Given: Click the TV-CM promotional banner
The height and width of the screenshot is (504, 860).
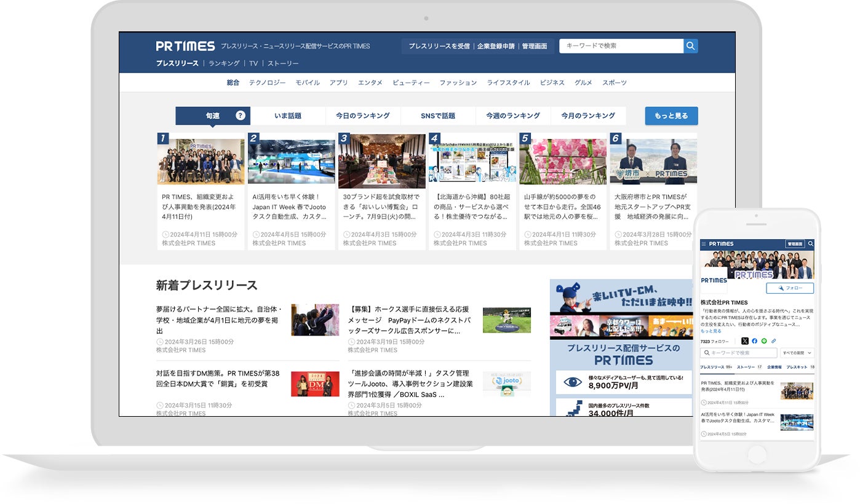Looking at the screenshot, I should pyautogui.click(x=621, y=309).
